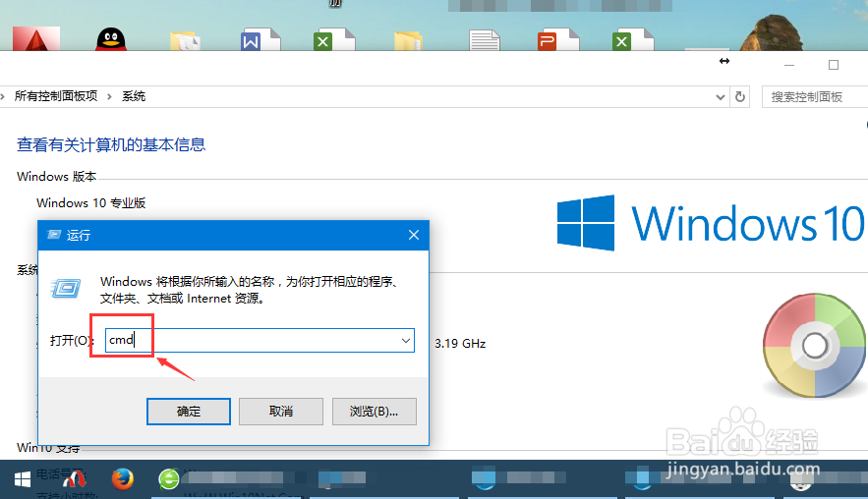The height and width of the screenshot is (499, 868).
Task: Confirm the Run dialog with 确定 button
Action: click(188, 411)
